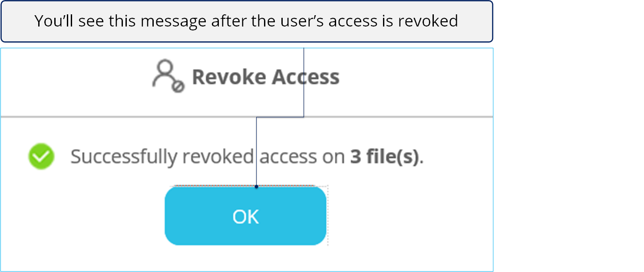Confirm the dialog with the OK button
Viewport: 644px width, 272px height.
[245, 216]
